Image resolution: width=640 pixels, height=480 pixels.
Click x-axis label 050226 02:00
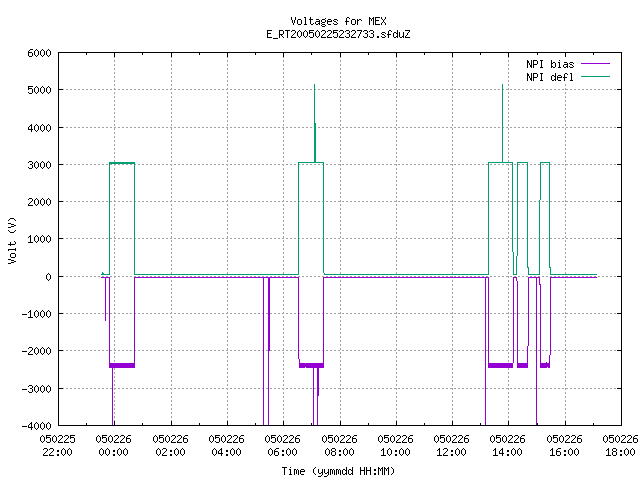170,445
